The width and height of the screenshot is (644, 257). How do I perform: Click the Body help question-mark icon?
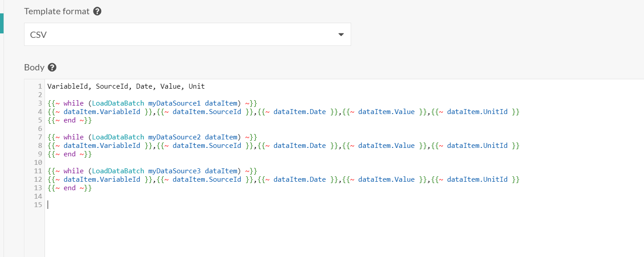pos(52,68)
